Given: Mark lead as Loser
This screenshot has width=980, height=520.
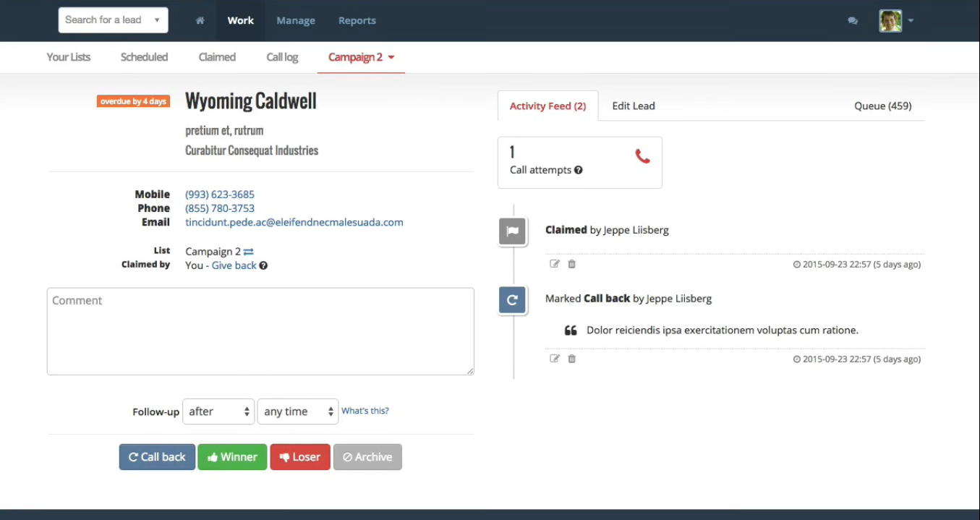Looking at the screenshot, I should [300, 457].
